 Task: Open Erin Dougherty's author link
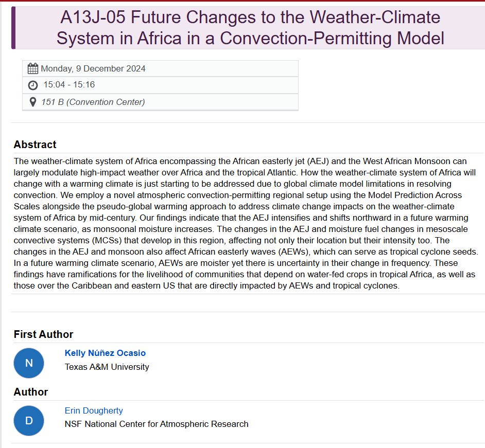94,410
